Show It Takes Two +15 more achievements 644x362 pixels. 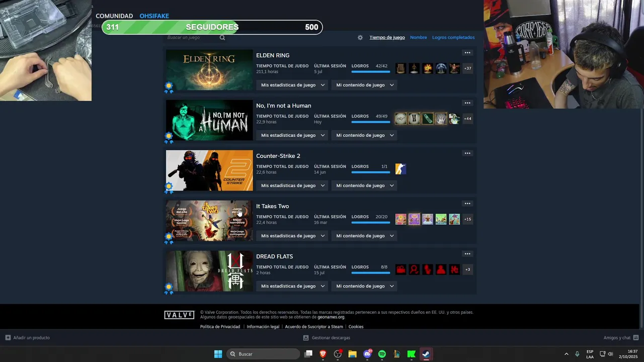[x=467, y=219]
